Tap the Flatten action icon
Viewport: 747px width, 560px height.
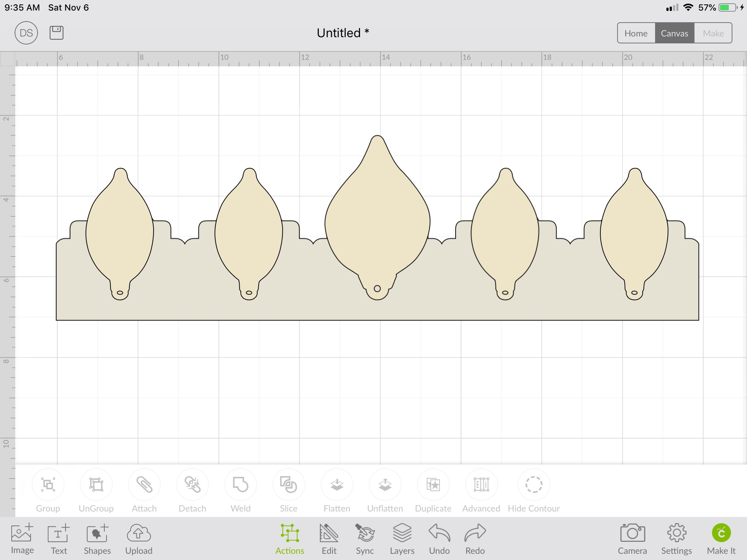click(337, 485)
